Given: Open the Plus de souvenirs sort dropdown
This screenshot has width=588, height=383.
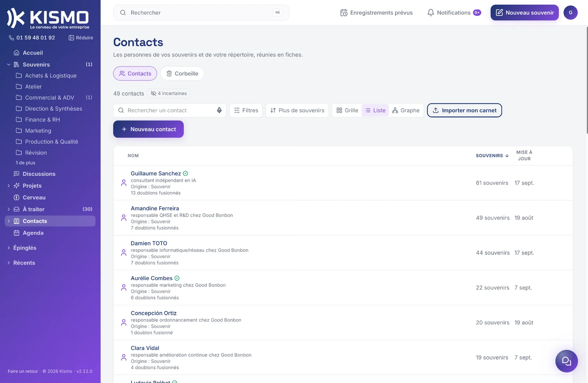Looking at the screenshot, I should 297,110.
